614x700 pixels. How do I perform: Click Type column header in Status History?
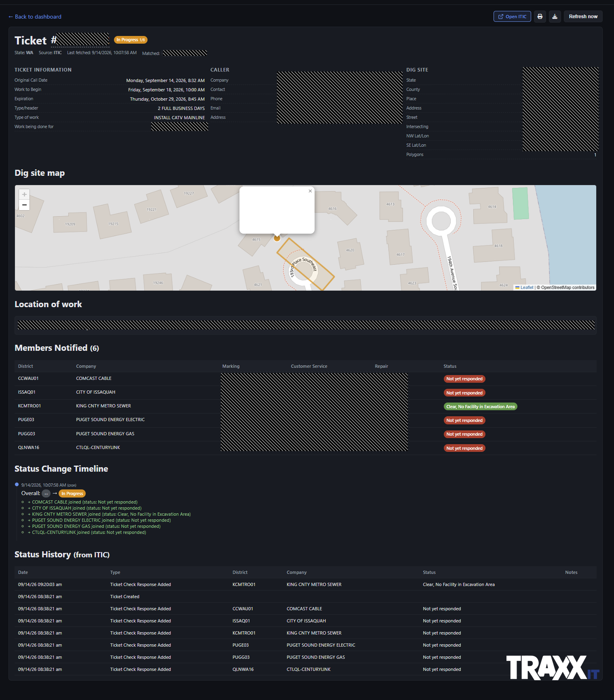(115, 572)
